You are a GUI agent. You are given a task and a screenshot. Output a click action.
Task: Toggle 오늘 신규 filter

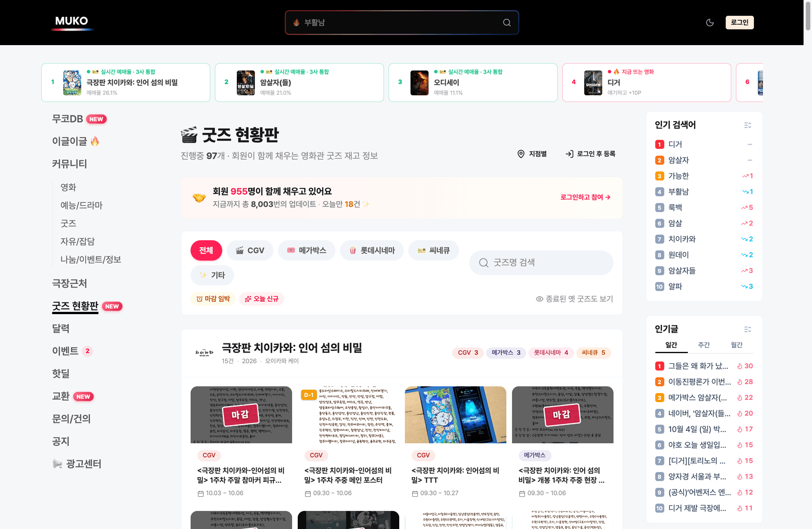click(262, 299)
